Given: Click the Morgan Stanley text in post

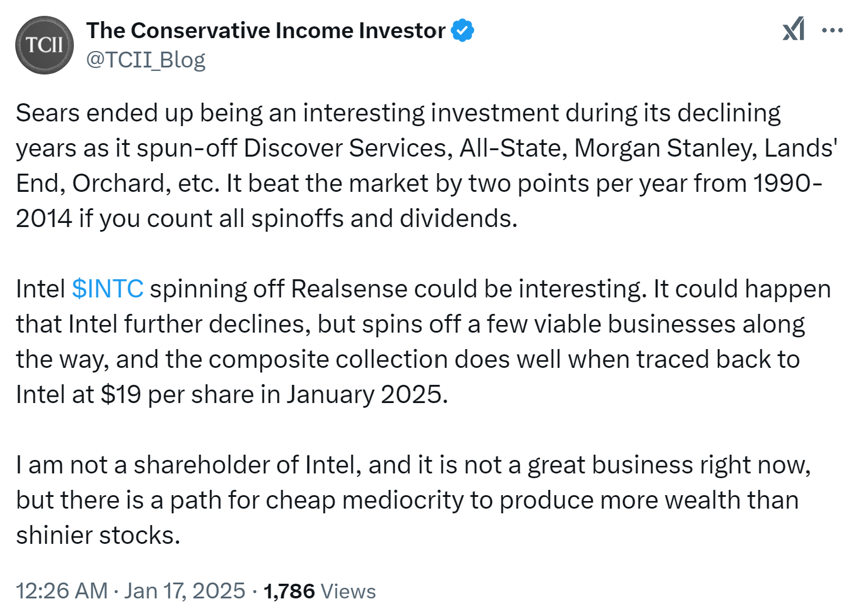Looking at the screenshot, I should [x=665, y=148].
